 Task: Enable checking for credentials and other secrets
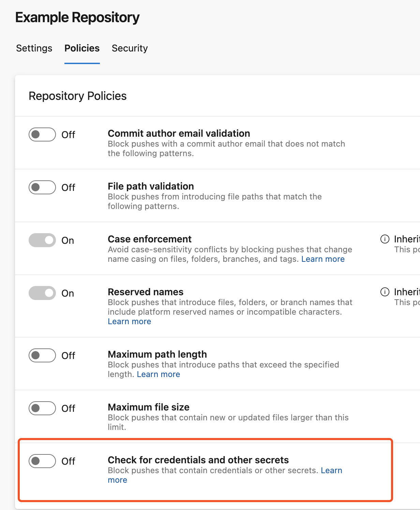click(x=42, y=462)
